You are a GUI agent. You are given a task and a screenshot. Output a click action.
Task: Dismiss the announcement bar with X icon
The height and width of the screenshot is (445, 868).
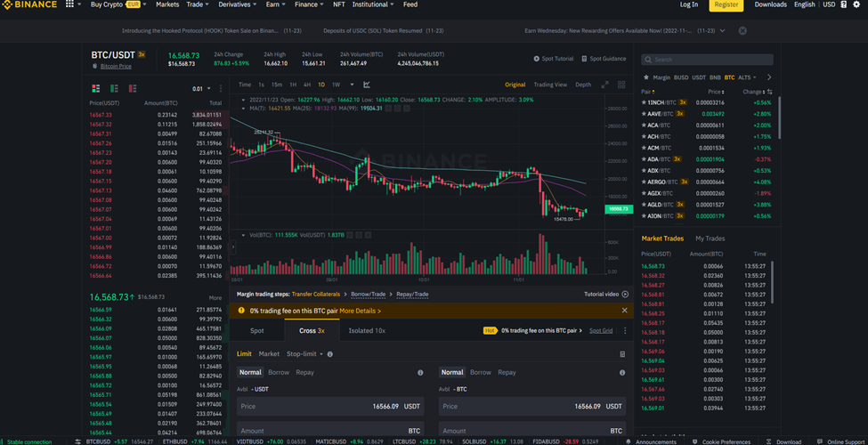click(x=742, y=31)
